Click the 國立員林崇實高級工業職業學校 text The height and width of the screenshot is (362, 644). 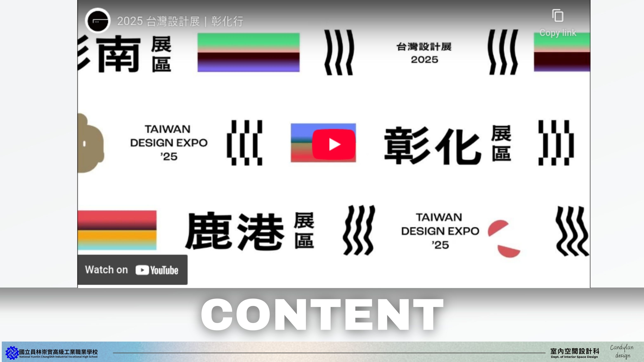[58, 352]
